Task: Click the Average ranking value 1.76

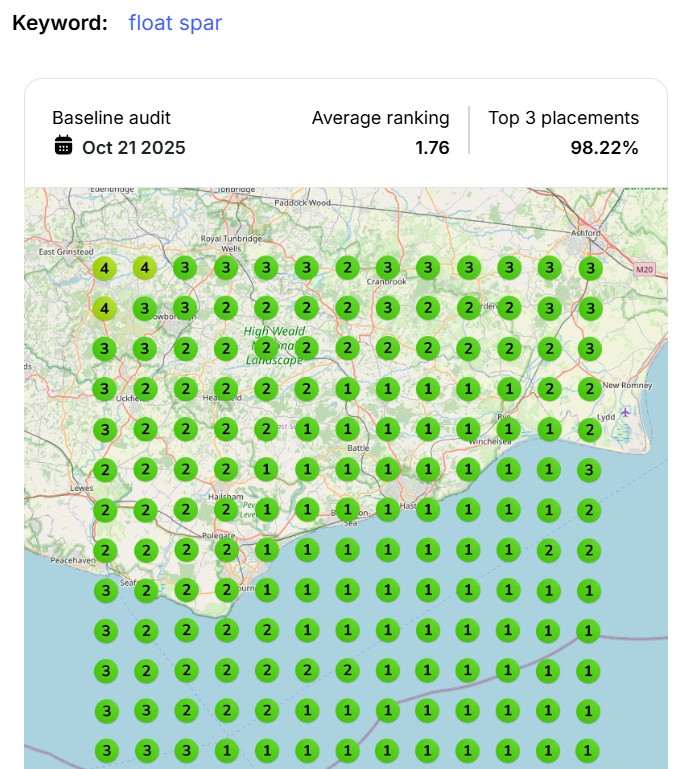Action: [432, 147]
